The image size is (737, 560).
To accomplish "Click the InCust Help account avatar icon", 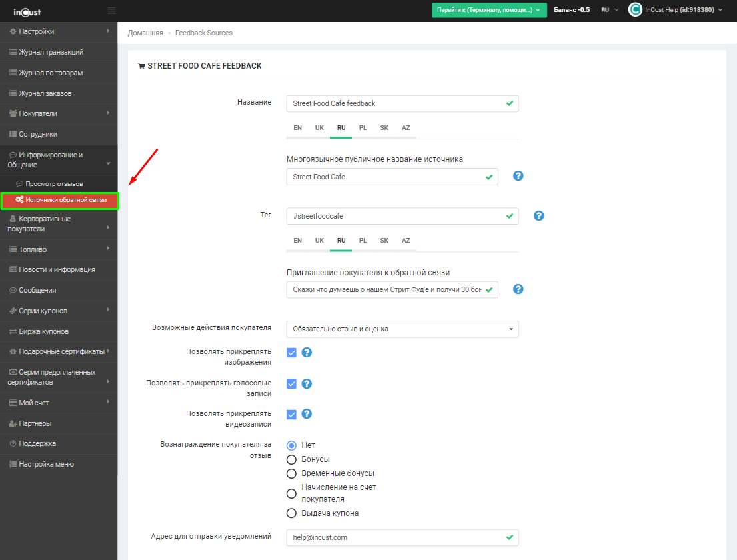I will (x=635, y=10).
